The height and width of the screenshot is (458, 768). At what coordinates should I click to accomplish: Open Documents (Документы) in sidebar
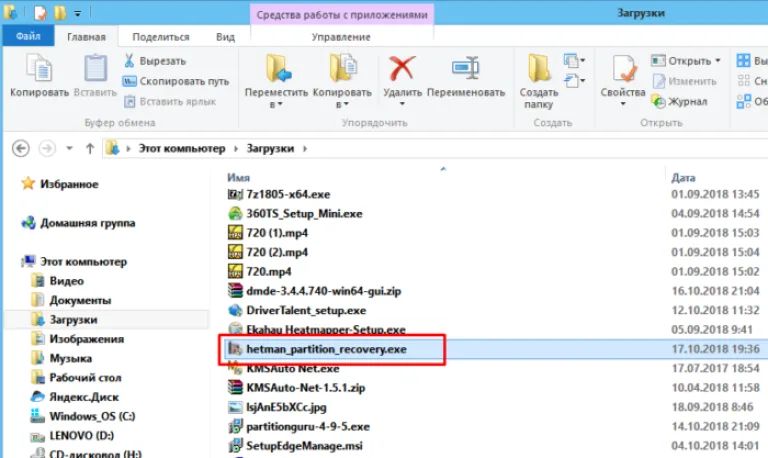71,300
